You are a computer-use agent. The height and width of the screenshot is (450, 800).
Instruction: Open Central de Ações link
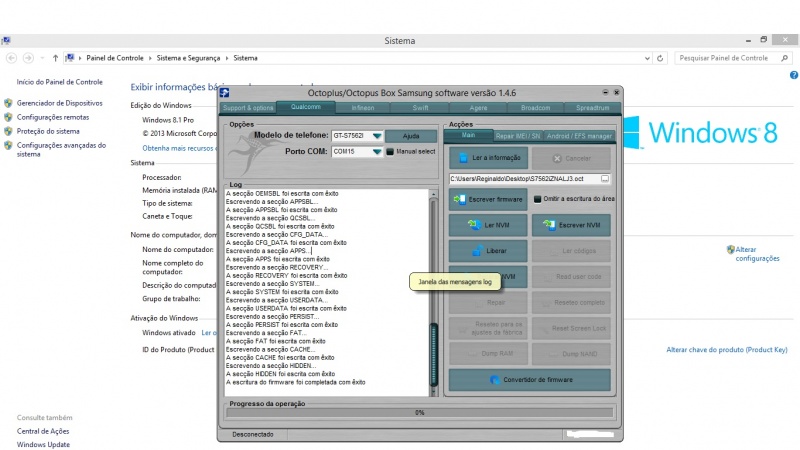[43, 431]
